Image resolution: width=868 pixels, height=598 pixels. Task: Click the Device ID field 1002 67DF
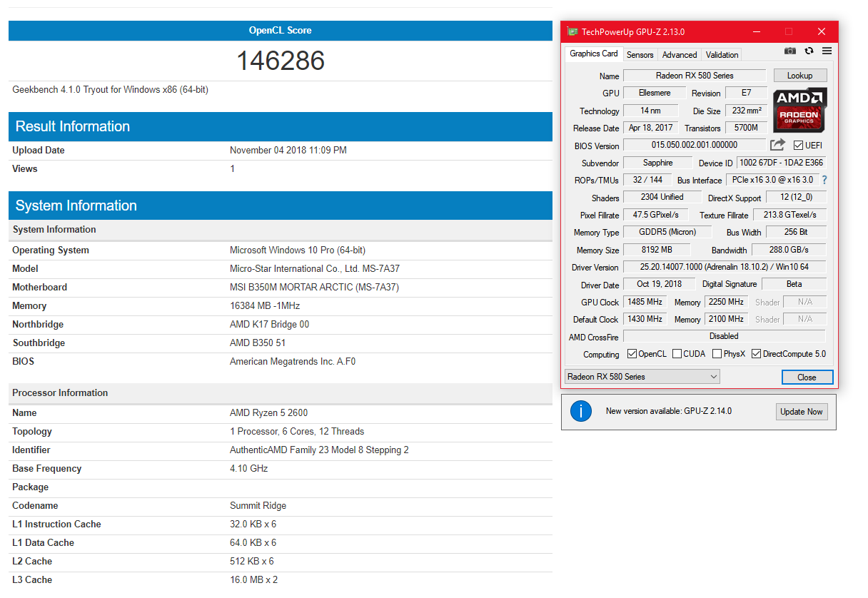(781, 163)
